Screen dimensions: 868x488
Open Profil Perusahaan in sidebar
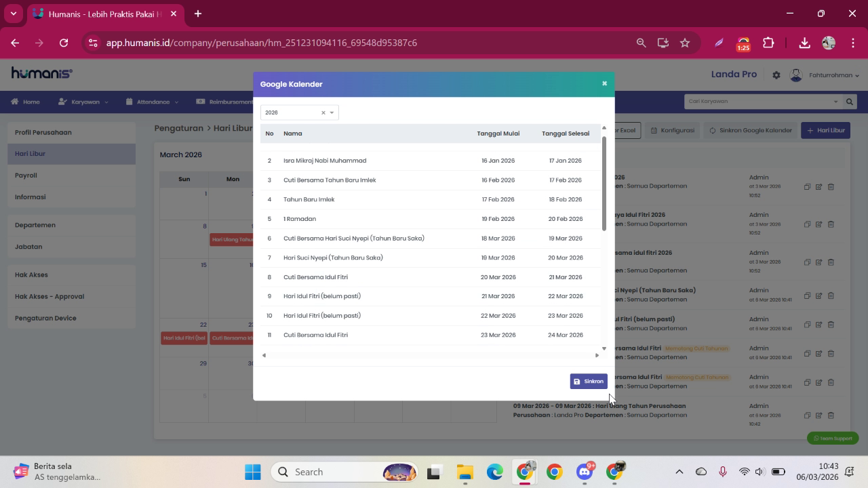point(72,132)
